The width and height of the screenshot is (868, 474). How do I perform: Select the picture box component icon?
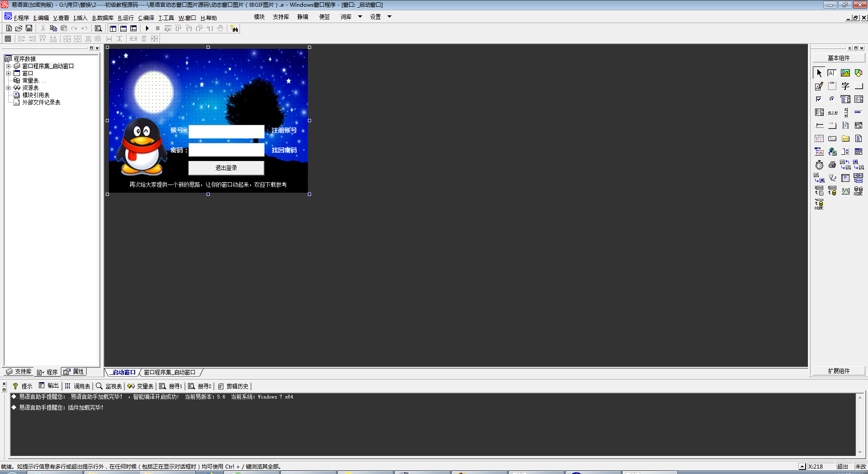(x=845, y=73)
